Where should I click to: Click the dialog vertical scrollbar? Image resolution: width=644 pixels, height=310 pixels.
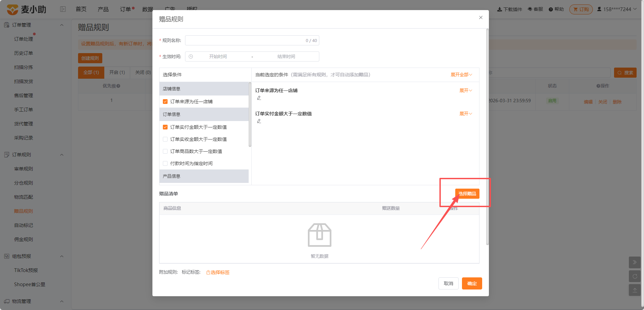[487, 137]
